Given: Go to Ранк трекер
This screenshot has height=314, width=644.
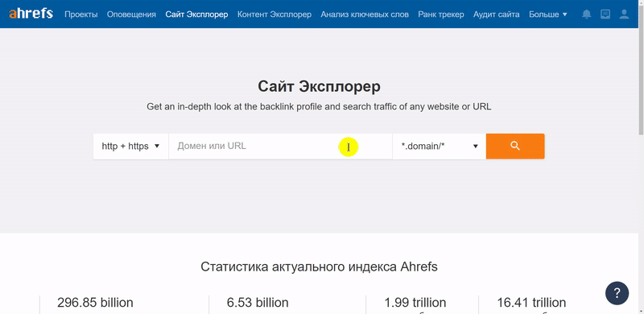Looking at the screenshot, I should click(441, 14).
